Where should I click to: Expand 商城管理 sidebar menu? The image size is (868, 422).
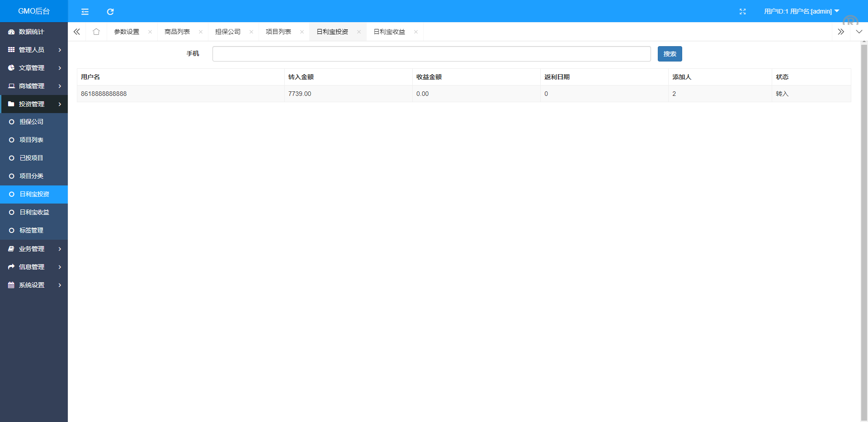point(34,86)
